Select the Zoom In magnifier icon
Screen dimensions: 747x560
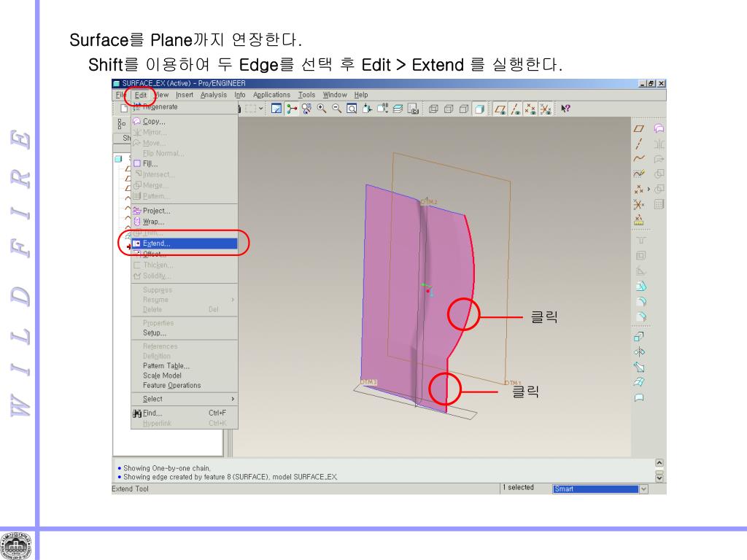pos(322,109)
